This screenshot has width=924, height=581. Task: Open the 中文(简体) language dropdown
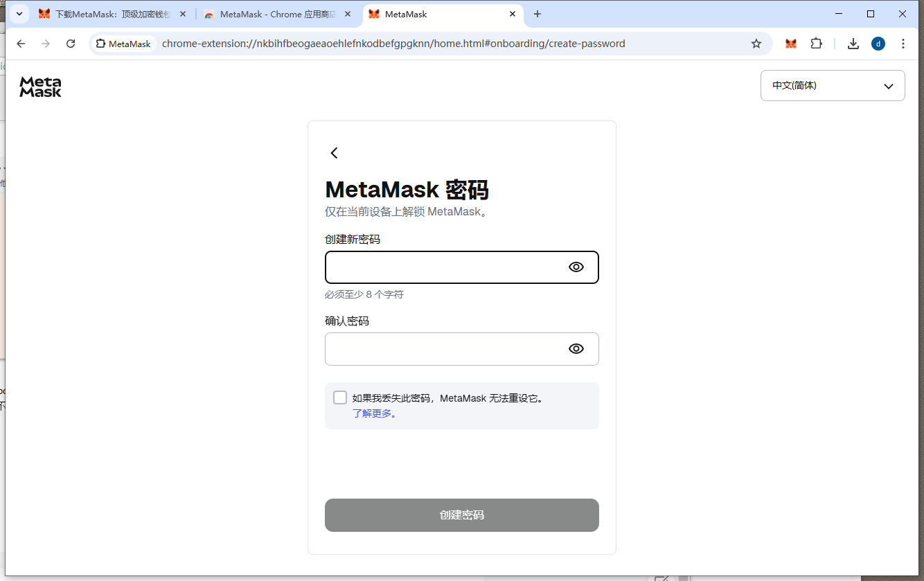pyautogui.click(x=833, y=86)
